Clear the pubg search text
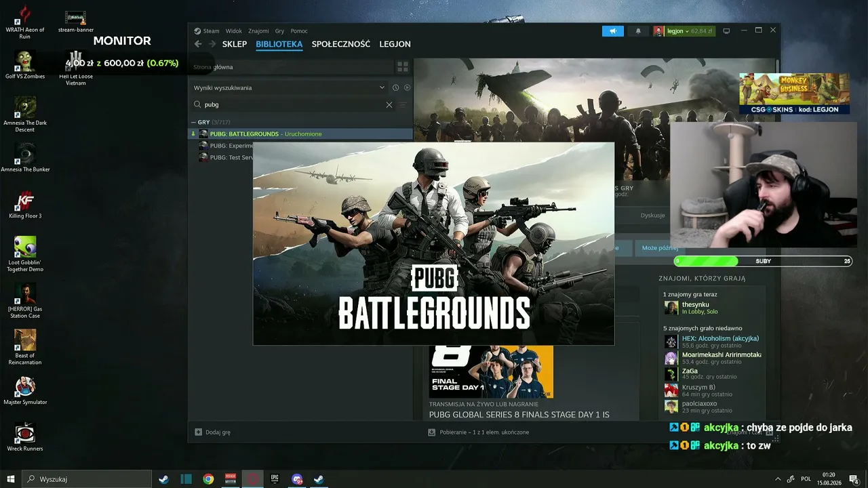 point(389,105)
